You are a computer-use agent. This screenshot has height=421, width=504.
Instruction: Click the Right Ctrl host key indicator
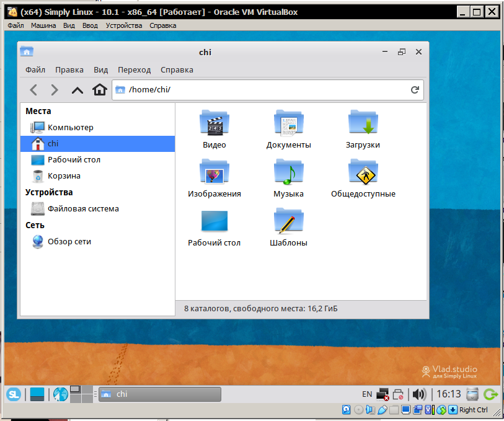(x=473, y=410)
